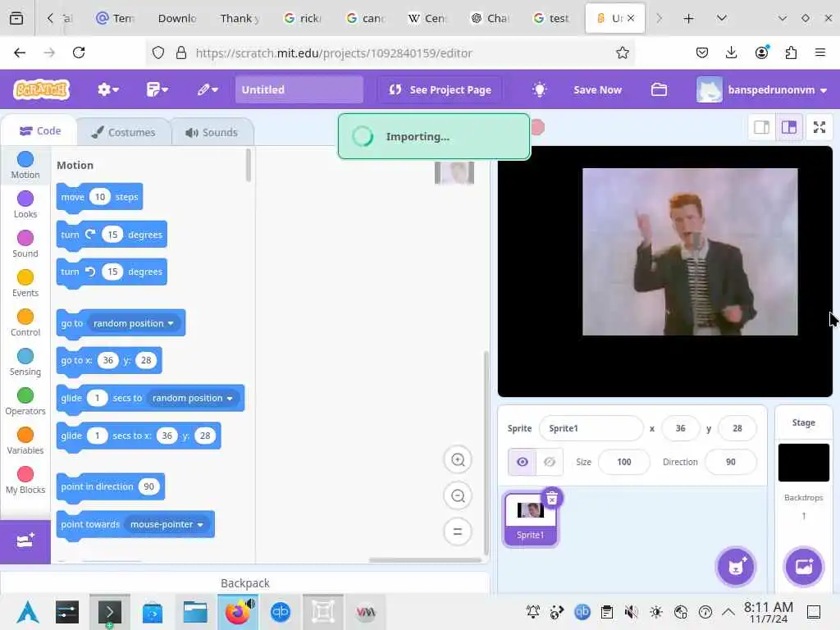Open the Edit pencil menu
This screenshot has width=840, height=630.
coord(208,89)
